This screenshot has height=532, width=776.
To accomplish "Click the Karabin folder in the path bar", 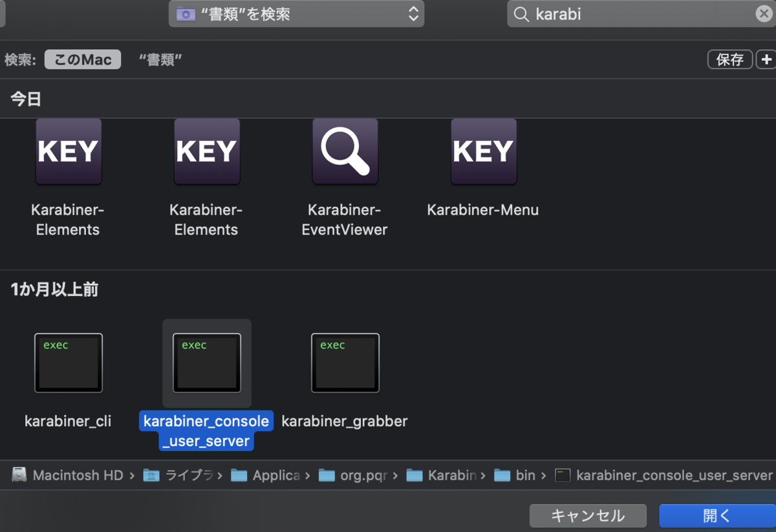I will coord(441,475).
